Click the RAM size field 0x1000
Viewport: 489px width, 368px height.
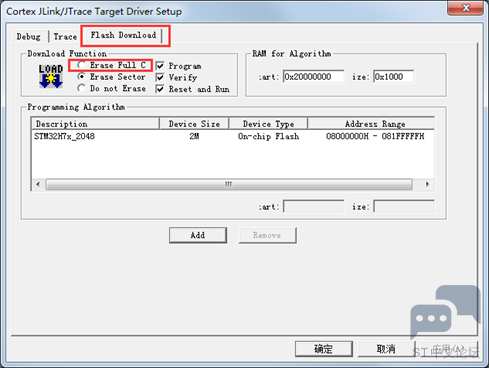[x=394, y=77]
